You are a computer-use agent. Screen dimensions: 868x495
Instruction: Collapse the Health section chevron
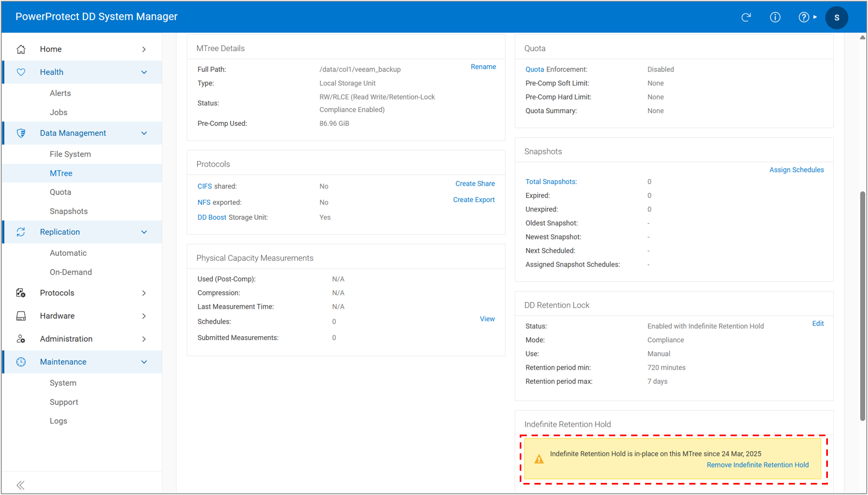pyautogui.click(x=144, y=72)
